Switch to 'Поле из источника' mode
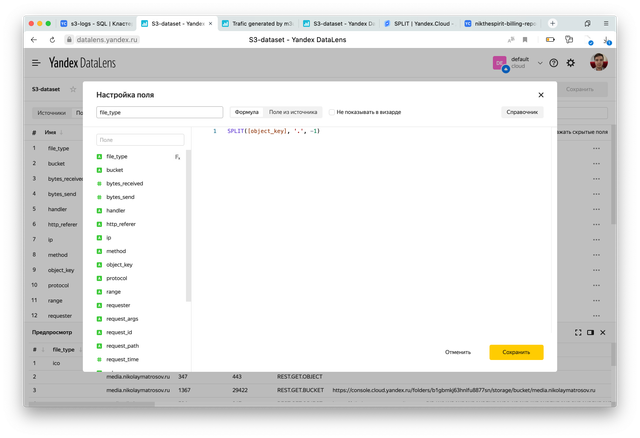This screenshot has height=438, width=640. 293,112
